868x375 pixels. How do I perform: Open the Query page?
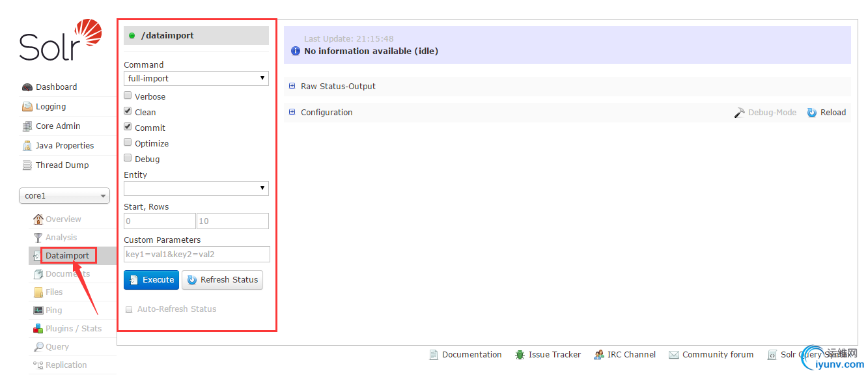pos(57,347)
